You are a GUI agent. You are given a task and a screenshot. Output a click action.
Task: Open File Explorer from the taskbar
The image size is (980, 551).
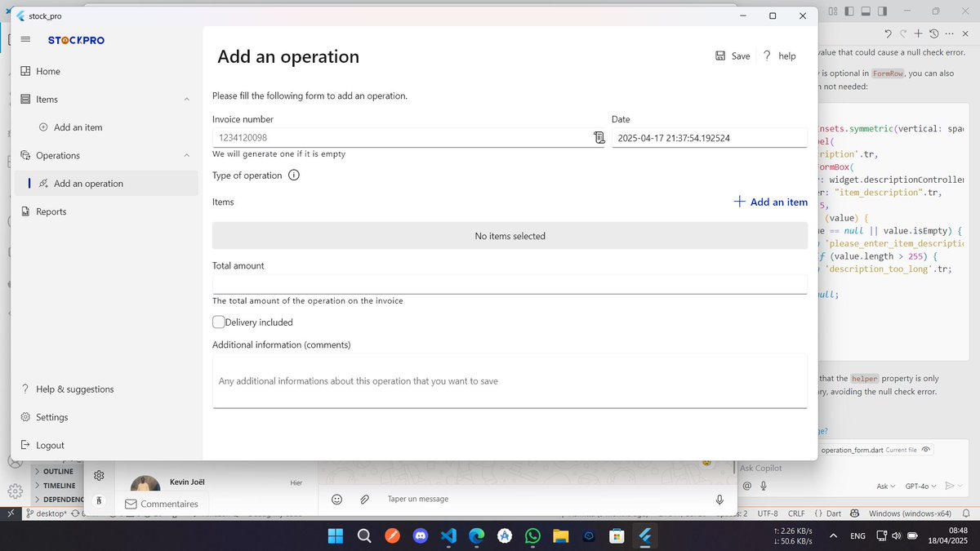click(560, 536)
